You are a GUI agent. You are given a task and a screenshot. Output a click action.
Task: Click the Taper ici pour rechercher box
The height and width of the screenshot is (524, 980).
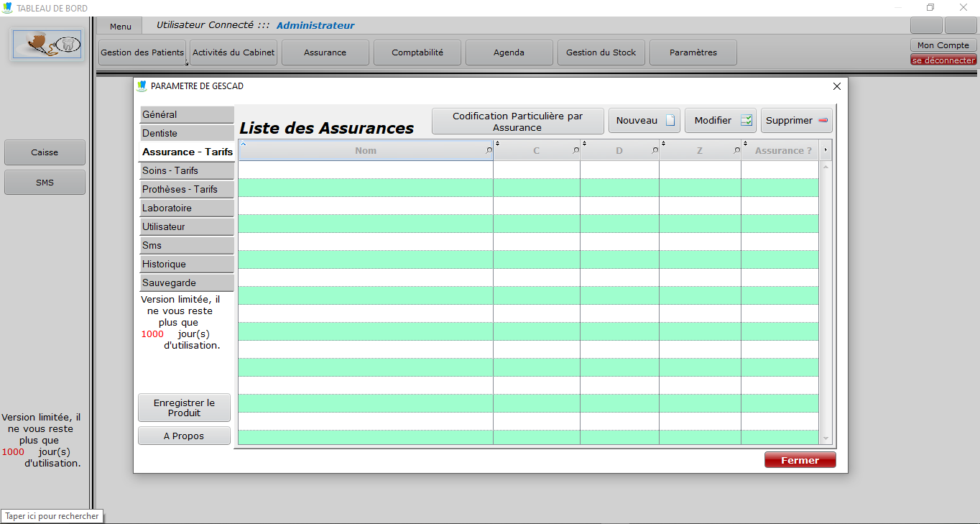pos(52,516)
